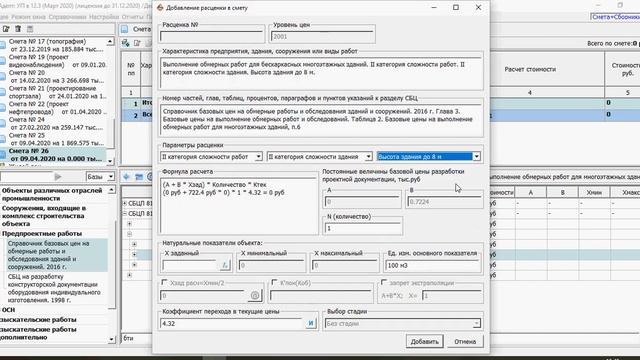The height and width of the screenshot is (360, 640).
Task: Select Смета № 21 (проектирование спортзала)
Action: pos(57,92)
